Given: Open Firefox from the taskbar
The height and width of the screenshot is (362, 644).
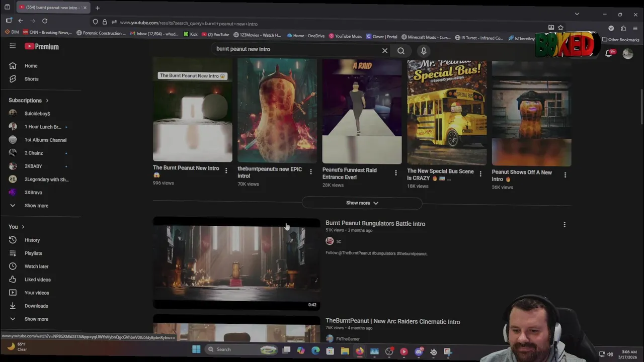Looking at the screenshot, I should pos(359,351).
